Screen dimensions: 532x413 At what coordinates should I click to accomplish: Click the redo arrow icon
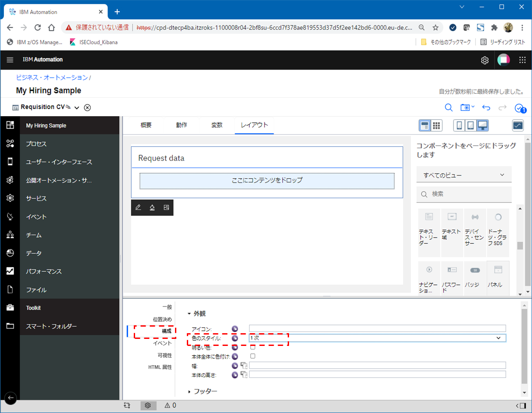click(503, 107)
